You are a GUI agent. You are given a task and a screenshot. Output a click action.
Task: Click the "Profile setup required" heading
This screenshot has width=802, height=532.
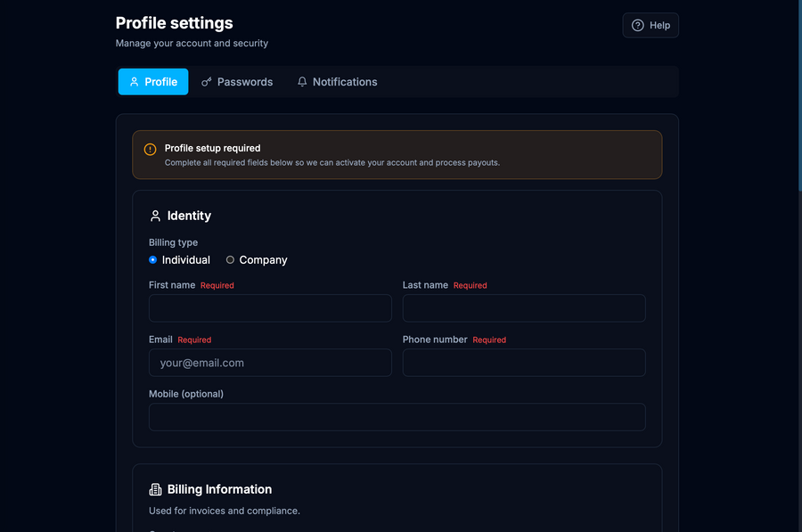point(212,148)
